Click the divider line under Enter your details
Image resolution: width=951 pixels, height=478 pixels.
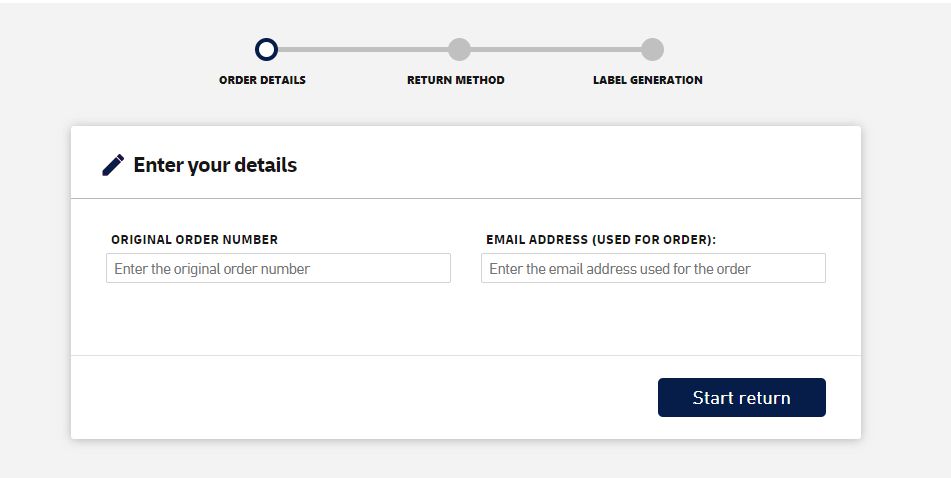pos(465,199)
